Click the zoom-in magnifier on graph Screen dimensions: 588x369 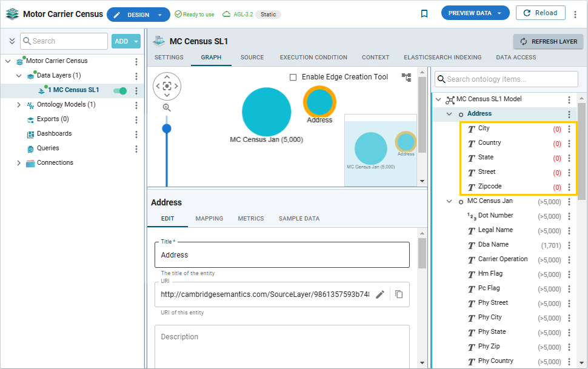tap(167, 107)
